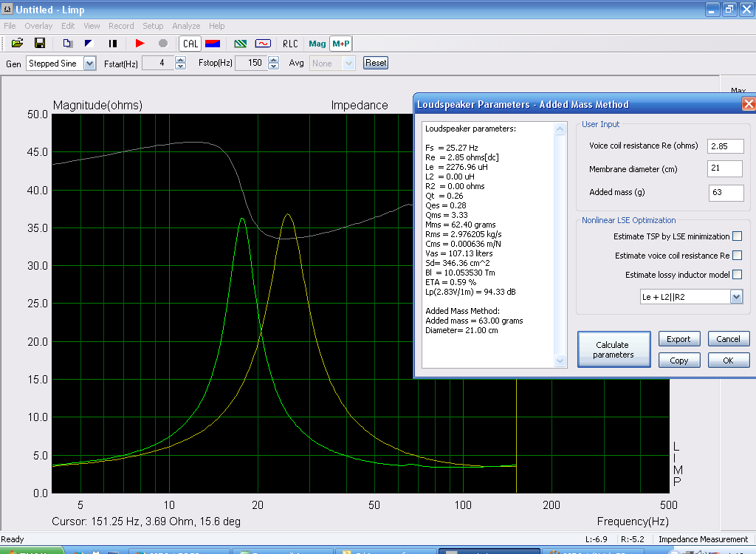The image size is (756, 554).
Task: Click the OK button
Action: point(728,360)
